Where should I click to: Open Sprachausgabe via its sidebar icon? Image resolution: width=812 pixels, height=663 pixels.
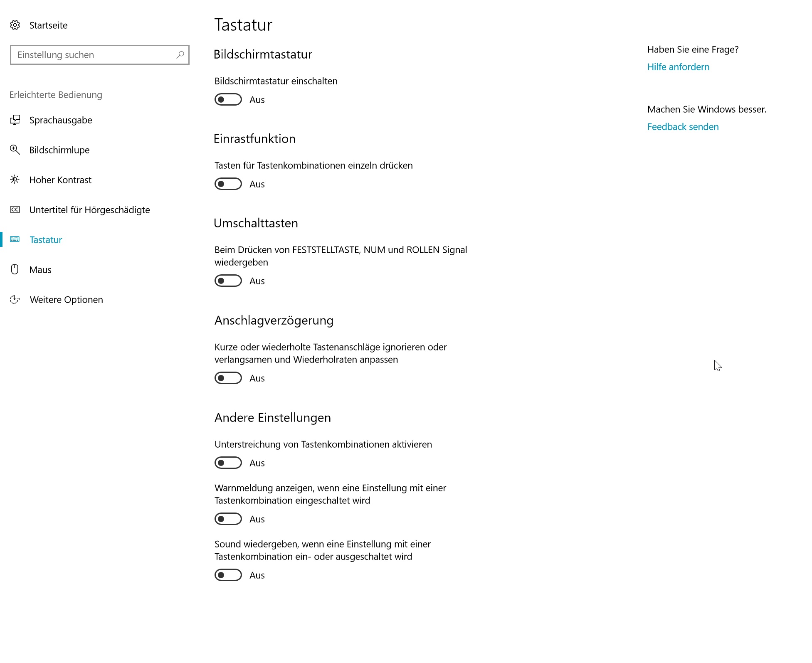[15, 120]
